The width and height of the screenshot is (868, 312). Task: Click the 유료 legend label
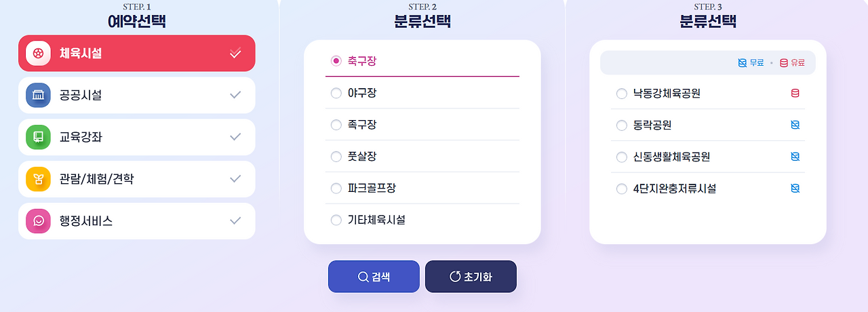tap(797, 63)
